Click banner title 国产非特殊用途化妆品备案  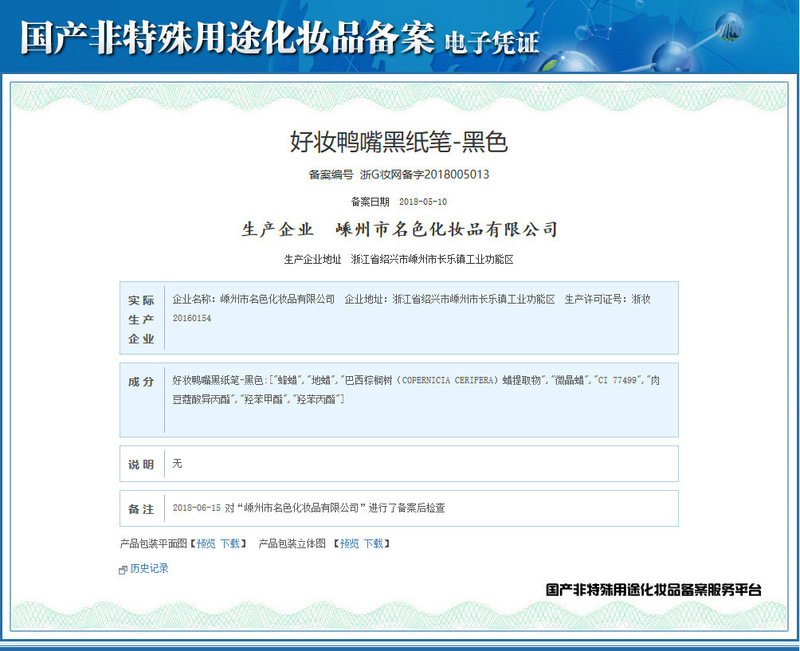point(228,37)
